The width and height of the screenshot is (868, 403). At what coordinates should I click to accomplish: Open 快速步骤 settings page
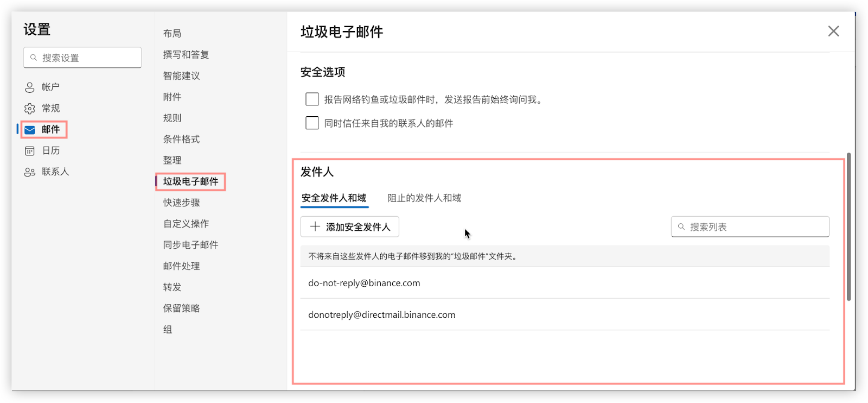coord(182,203)
